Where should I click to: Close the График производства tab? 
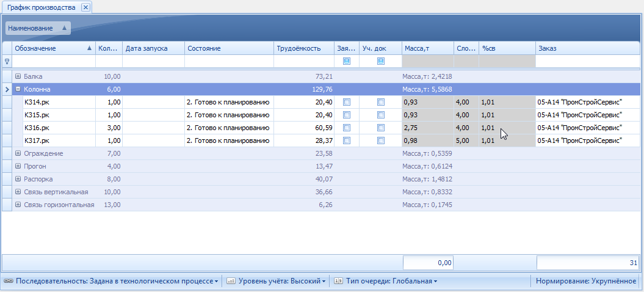[x=85, y=7]
